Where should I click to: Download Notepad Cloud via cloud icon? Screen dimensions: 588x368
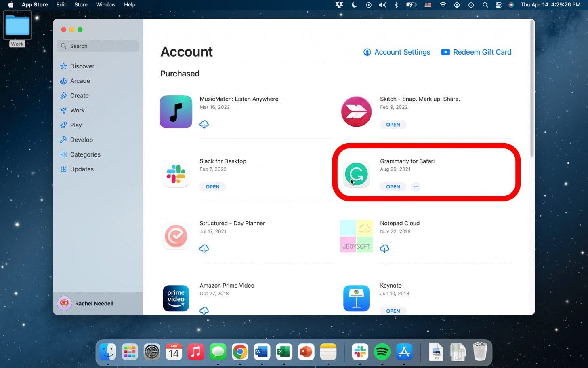point(384,248)
